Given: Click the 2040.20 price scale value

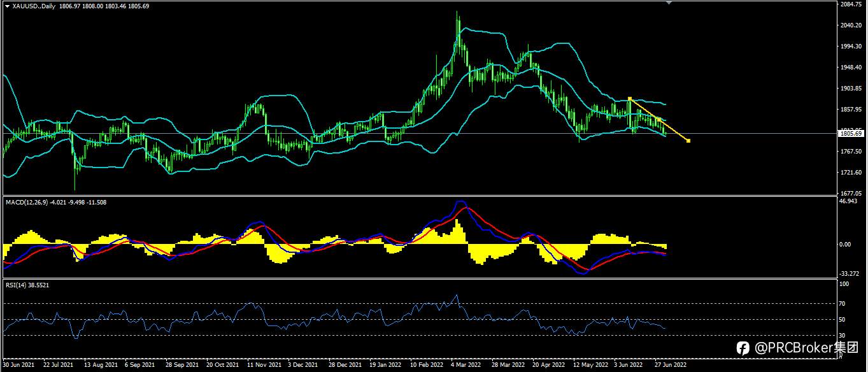Looking at the screenshot, I should [851, 25].
